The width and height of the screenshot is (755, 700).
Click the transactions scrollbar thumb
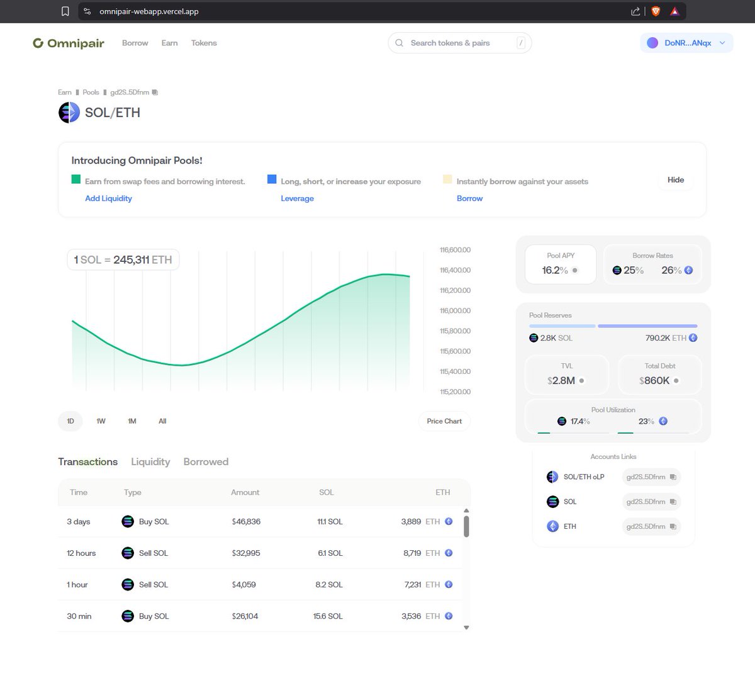coord(466,526)
